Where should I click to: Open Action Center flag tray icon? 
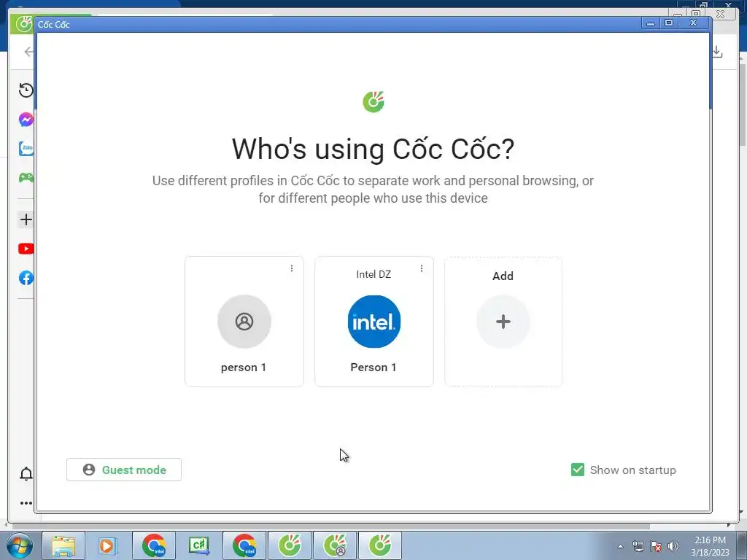tap(656, 546)
